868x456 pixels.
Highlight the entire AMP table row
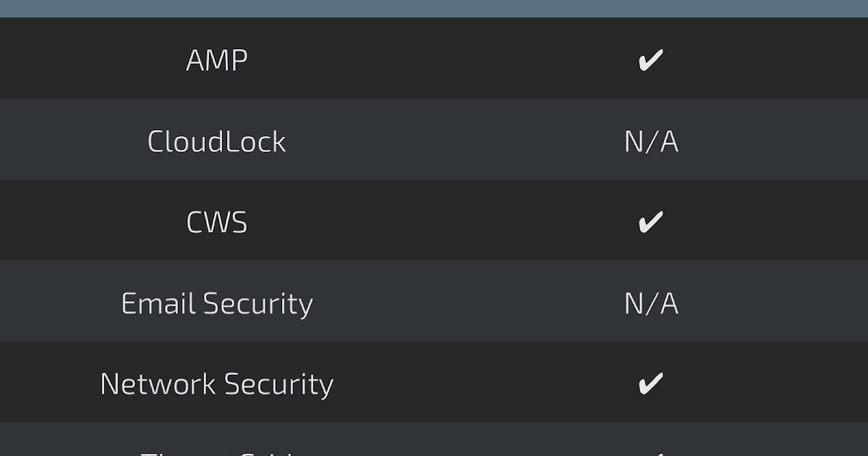[434, 58]
